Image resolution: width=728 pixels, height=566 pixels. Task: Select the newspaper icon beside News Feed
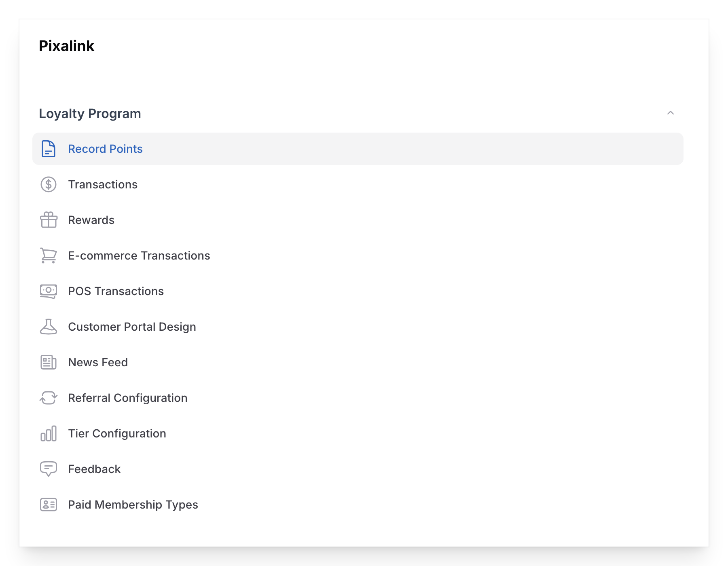pyautogui.click(x=48, y=362)
